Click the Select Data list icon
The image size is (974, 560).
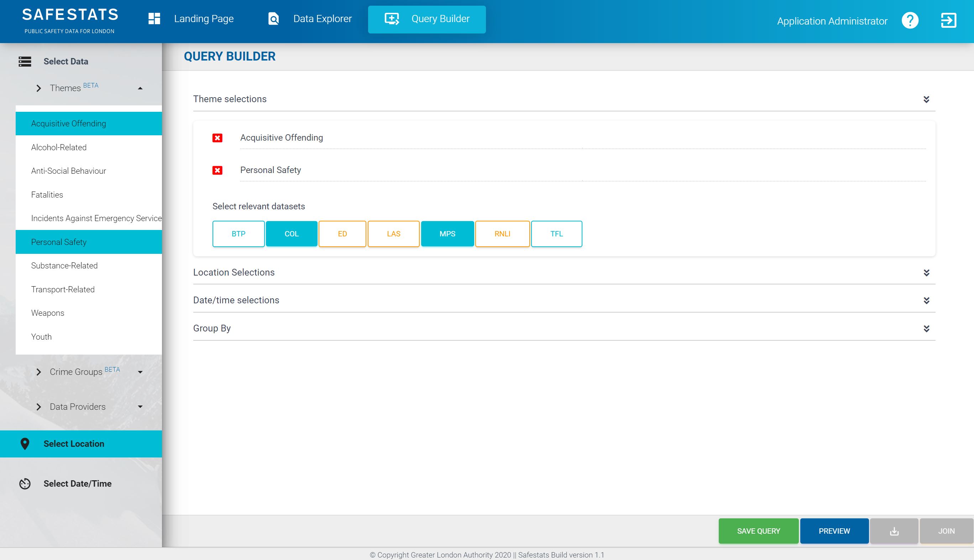25,62
